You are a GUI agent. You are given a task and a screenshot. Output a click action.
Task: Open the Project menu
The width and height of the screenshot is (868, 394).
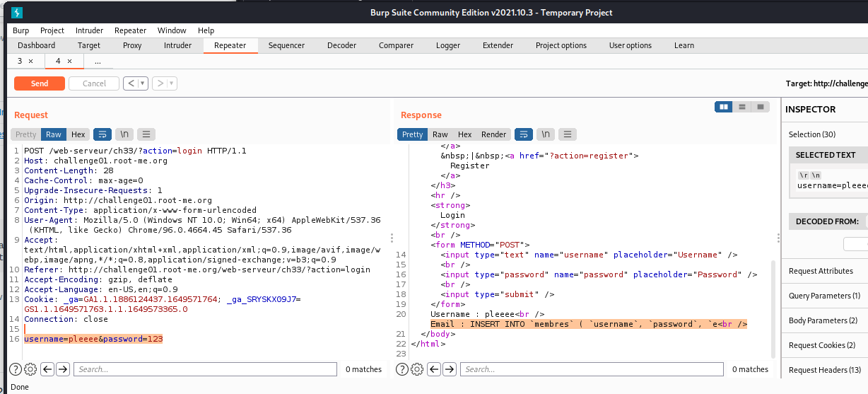point(52,30)
